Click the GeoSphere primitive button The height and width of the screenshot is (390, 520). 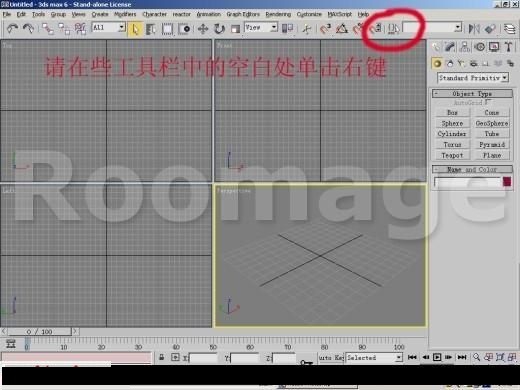point(492,123)
